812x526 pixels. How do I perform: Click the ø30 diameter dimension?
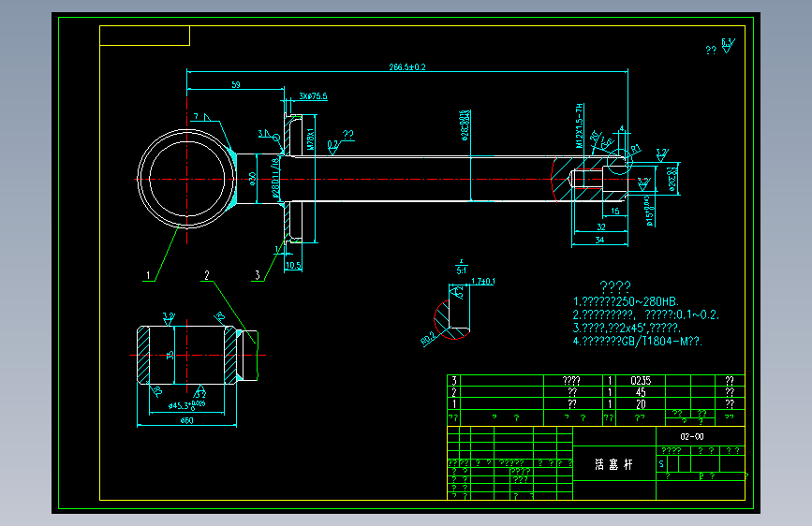tap(252, 179)
